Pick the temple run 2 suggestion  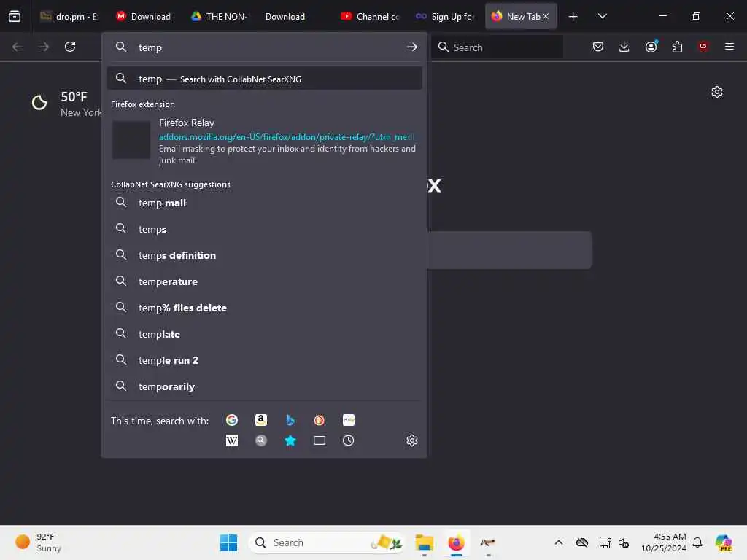(264, 360)
